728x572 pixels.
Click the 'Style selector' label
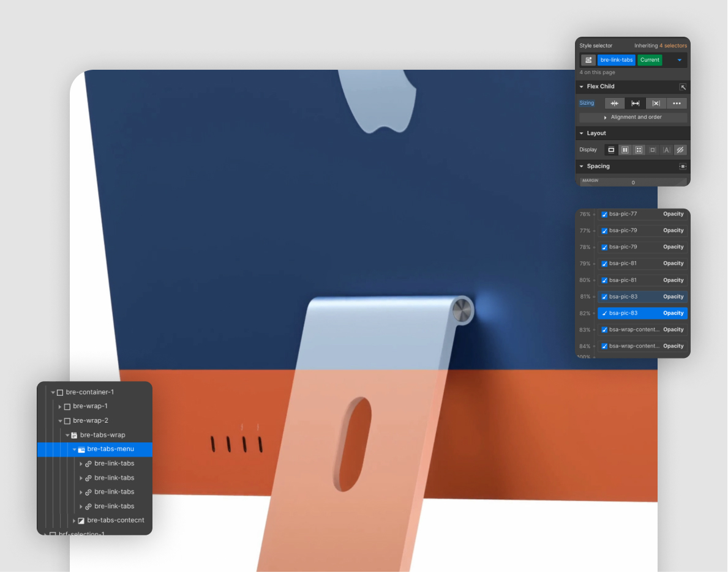596,46
